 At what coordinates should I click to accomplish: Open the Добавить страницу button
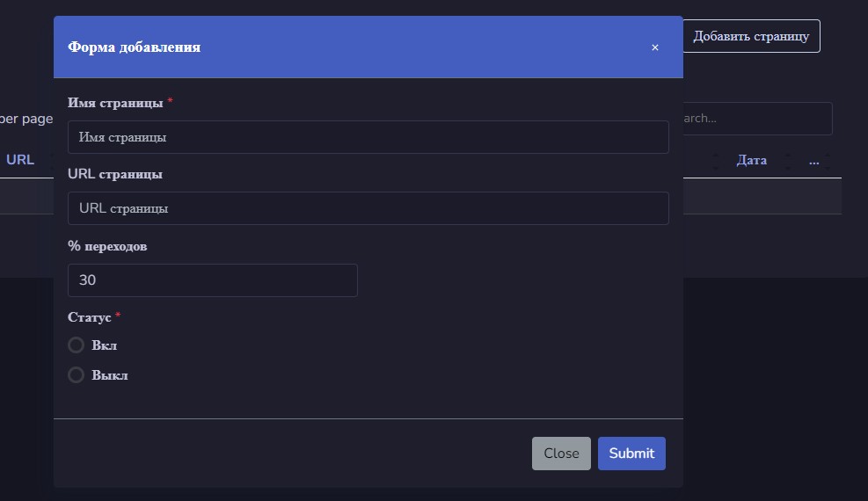[751, 36]
